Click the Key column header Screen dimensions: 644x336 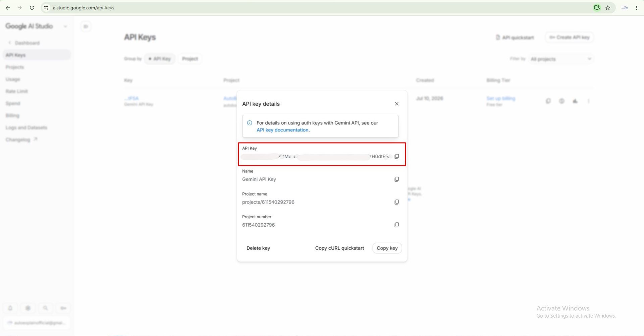[x=128, y=80]
